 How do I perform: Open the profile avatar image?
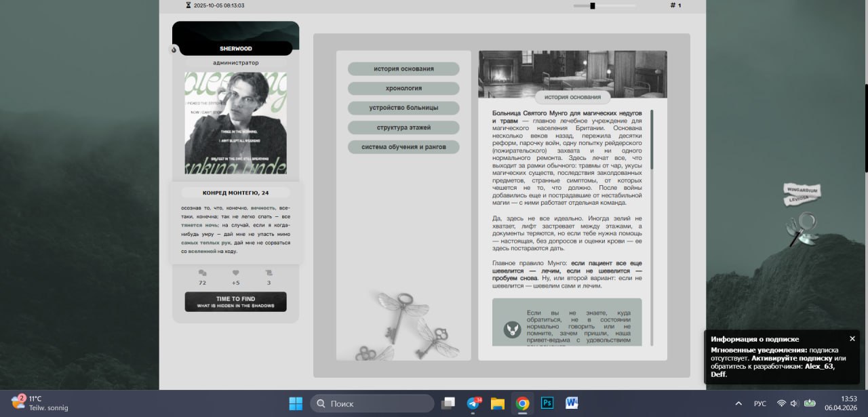coord(235,123)
